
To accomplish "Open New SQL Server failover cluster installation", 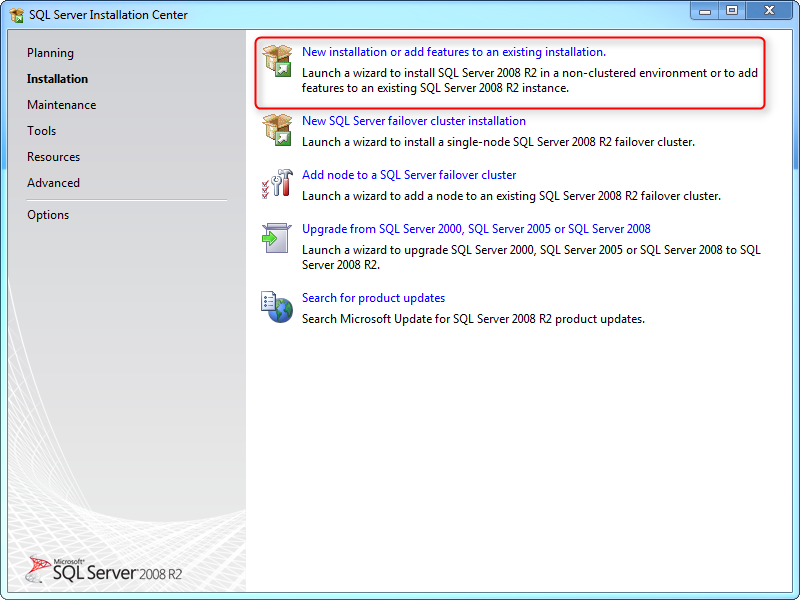I will (414, 121).
